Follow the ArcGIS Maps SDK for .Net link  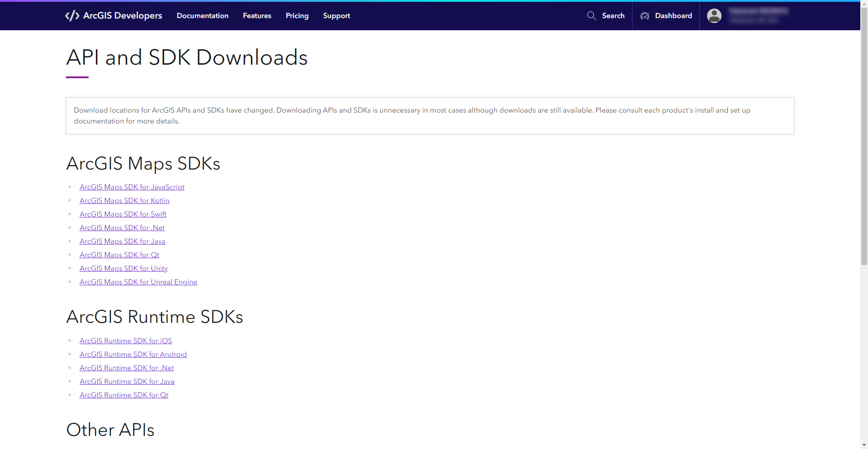(122, 228)
